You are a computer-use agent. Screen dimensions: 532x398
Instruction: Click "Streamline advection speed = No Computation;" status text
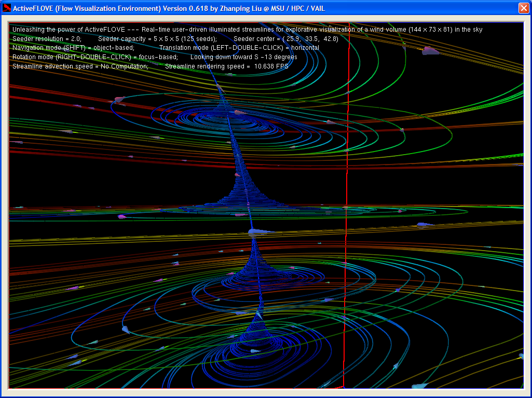click(x=80, y=66)
